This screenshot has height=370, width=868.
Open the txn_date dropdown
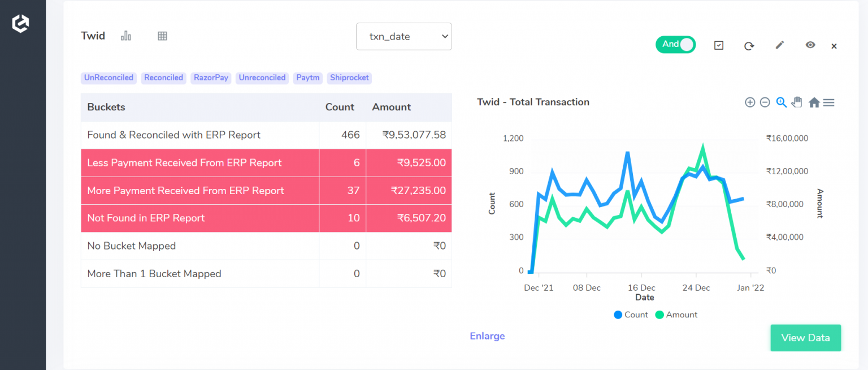point(403,36)
